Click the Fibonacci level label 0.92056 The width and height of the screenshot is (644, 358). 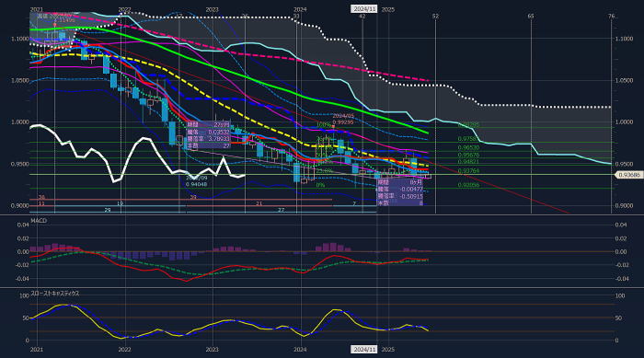pos(468,185)
